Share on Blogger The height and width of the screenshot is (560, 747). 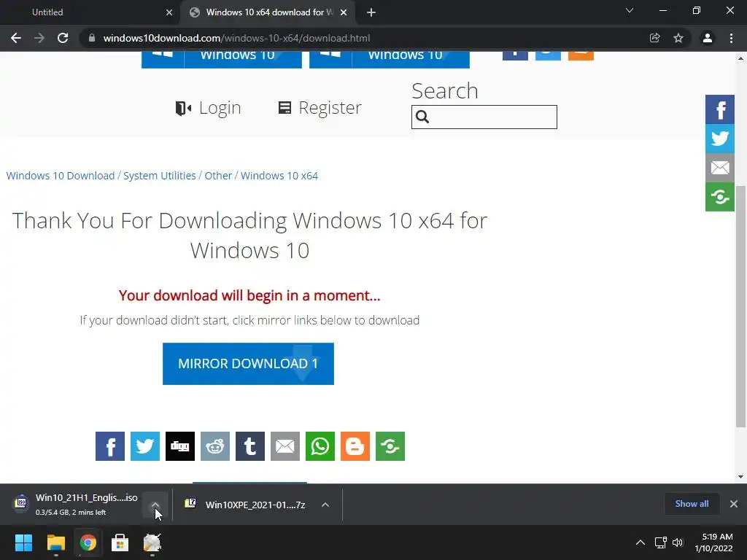click(x=355, y=446)
